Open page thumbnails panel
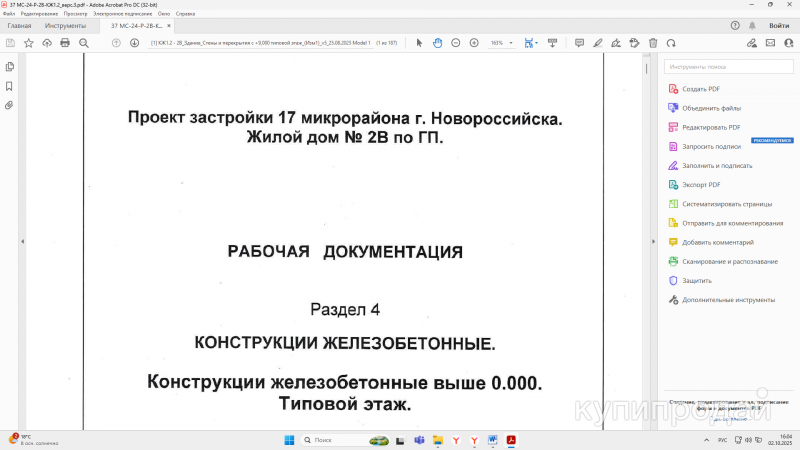This screenshot has width=800, height=450. coord(9,67)
